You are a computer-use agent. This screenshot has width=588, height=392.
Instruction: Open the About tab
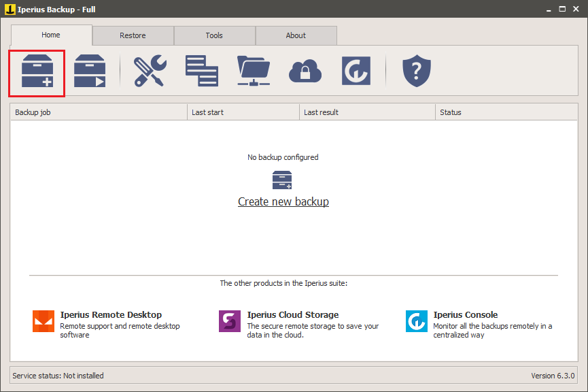click(x=296, y=35)
